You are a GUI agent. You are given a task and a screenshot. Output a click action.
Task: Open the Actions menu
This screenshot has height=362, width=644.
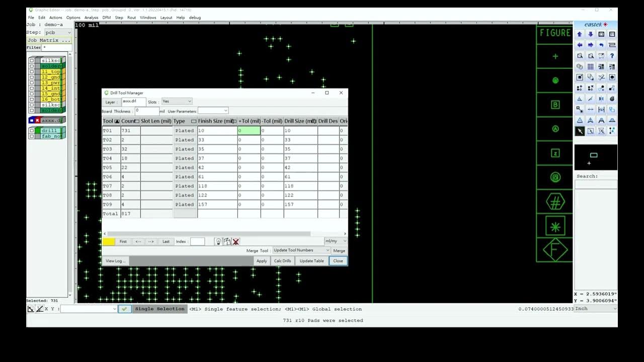(x=56, y=18)
